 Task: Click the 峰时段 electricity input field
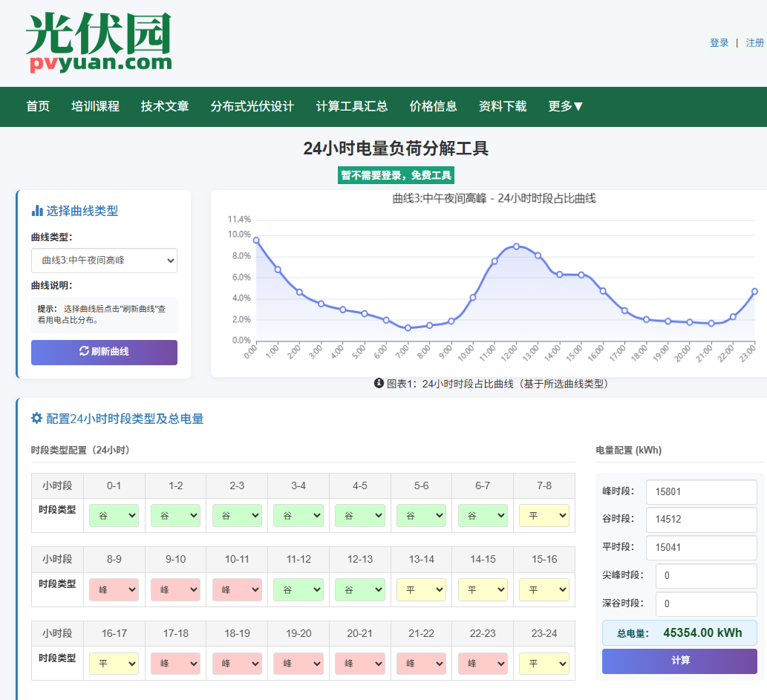click(x=701, y=491)
